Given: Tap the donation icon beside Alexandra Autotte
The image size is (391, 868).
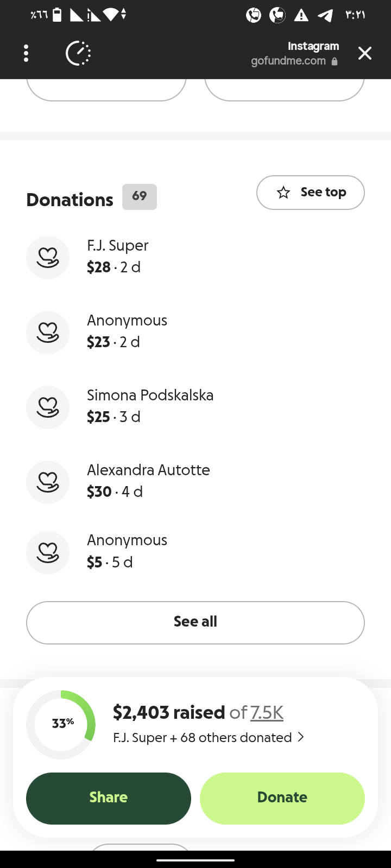Looking at the screenshot, I should click(x=48, y=482).
